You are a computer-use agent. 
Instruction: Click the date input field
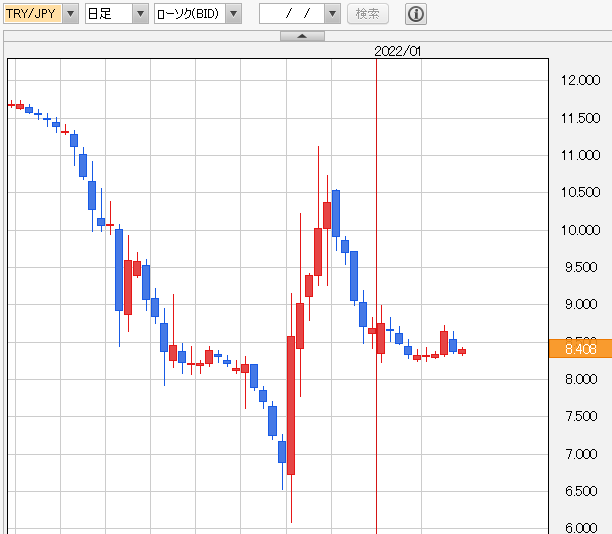coord(292,14)
